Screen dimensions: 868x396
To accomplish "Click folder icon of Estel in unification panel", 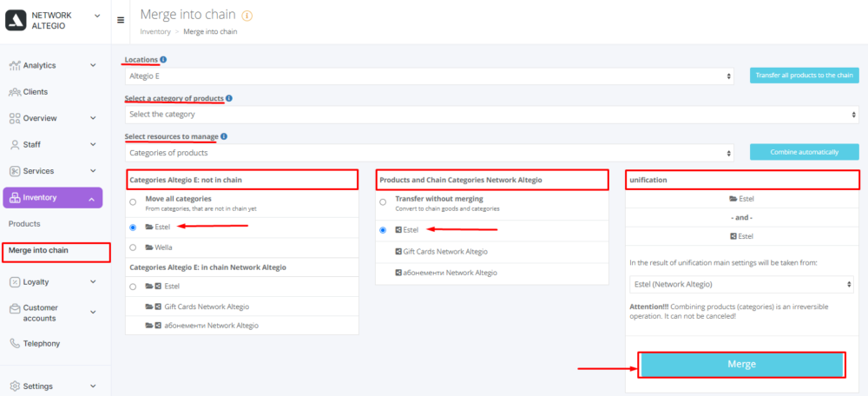I will [733, 198].
